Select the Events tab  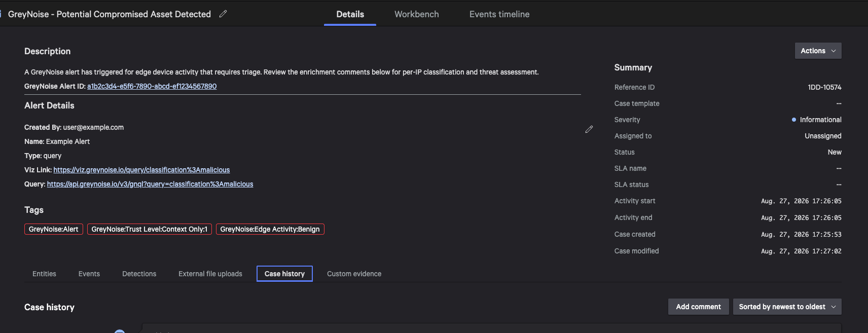pos(89,274)
